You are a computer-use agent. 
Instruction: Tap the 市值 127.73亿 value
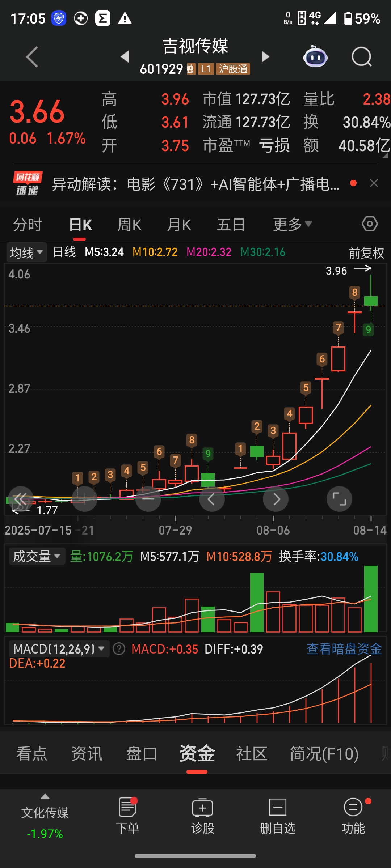click(x=246, y=99)
